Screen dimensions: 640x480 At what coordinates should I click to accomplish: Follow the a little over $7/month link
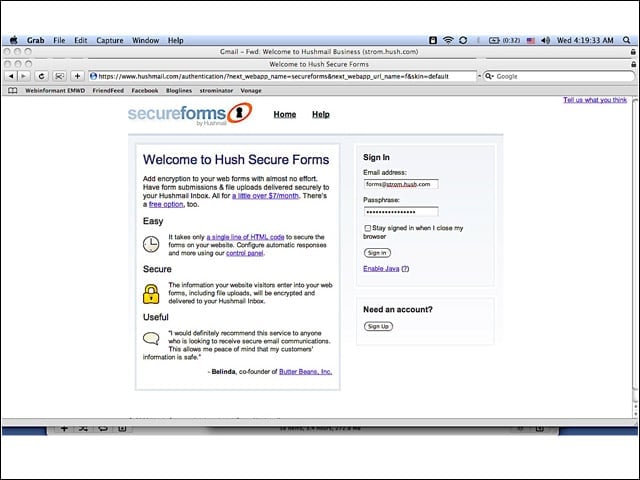(x=265, y=196)
